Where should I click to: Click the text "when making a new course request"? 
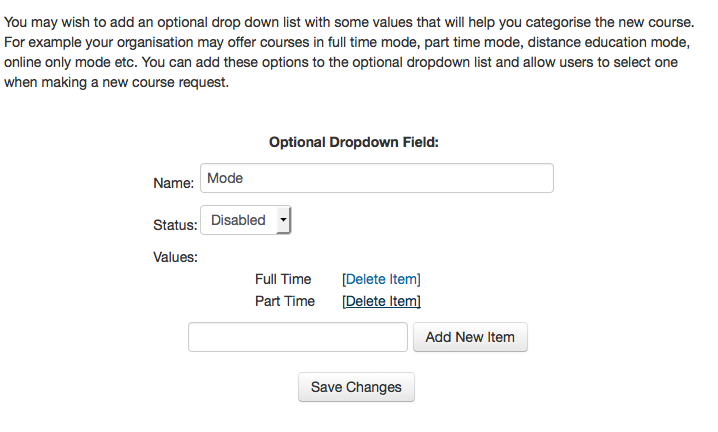116,83
